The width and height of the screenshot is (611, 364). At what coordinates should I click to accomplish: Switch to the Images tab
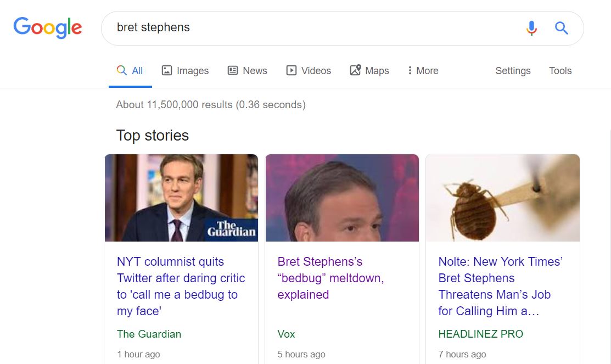185,70
